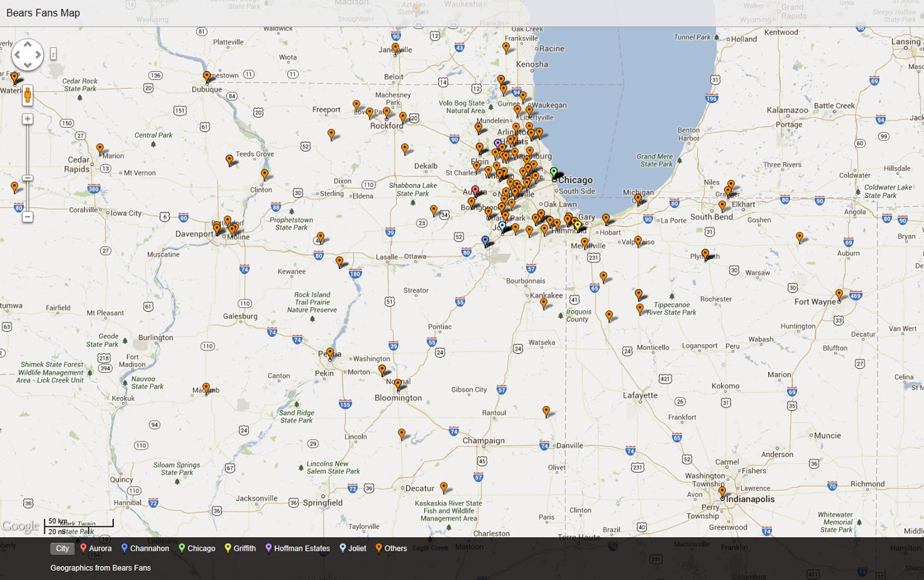Click the purple Hoffman Estates pin icon in legend

click(x=268, y=548)
